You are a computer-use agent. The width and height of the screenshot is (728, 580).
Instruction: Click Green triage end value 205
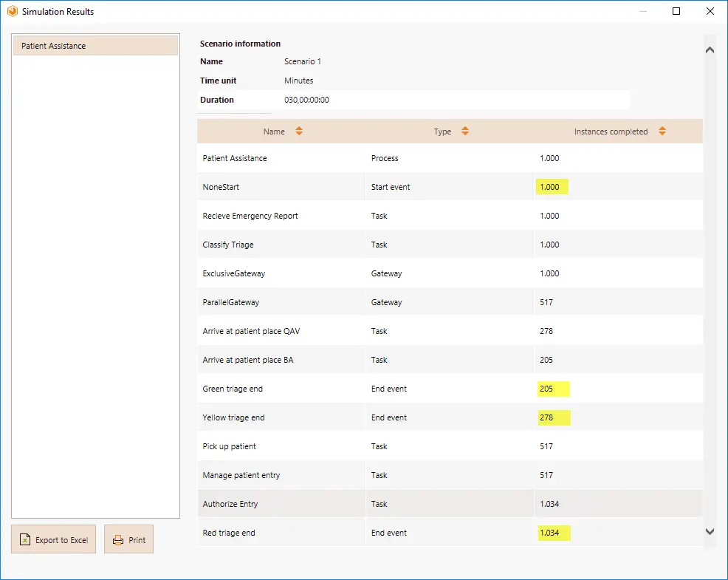click(546, 389)
